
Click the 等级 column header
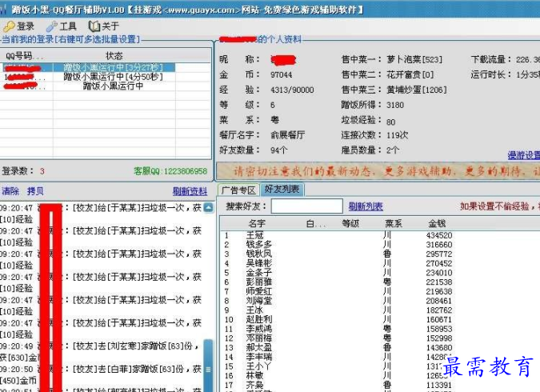(x=350, y=223)
